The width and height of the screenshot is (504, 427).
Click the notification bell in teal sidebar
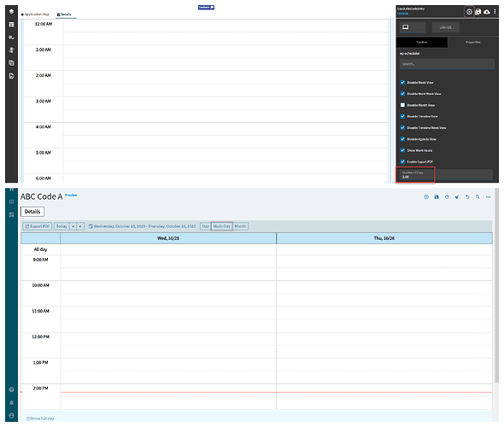[x=12, y=402]
